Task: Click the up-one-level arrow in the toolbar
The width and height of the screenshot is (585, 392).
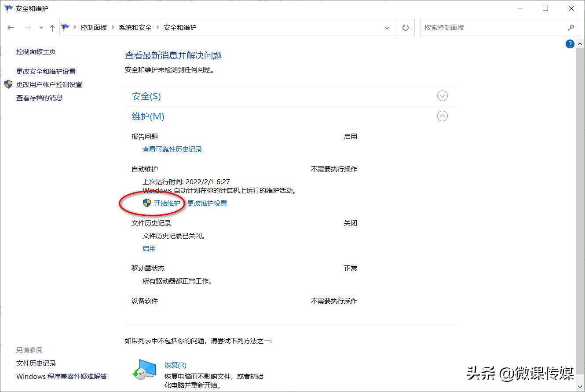Action: tap(52, 27)
